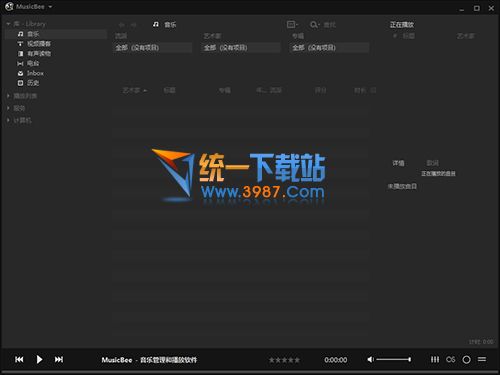Click the search magnifier icon
This screenshot has width=500, height=375.
click(314, 25)
